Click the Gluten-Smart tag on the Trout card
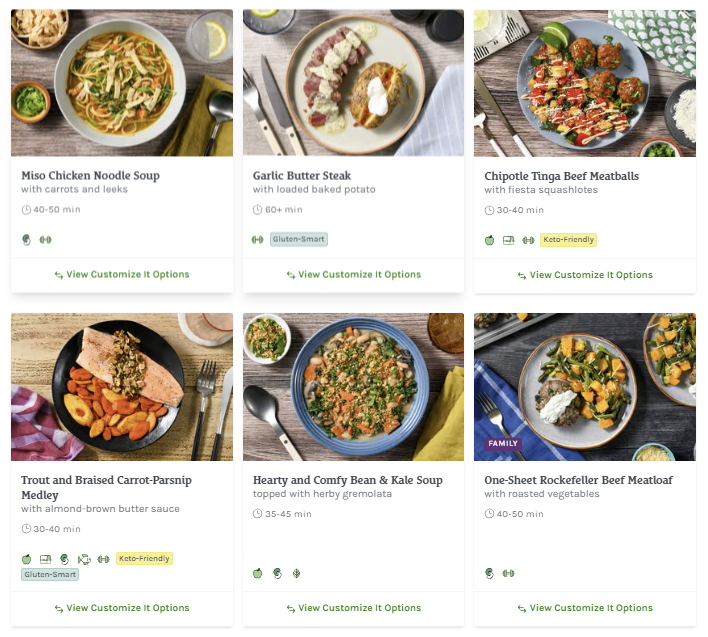 tap(50, 574)
